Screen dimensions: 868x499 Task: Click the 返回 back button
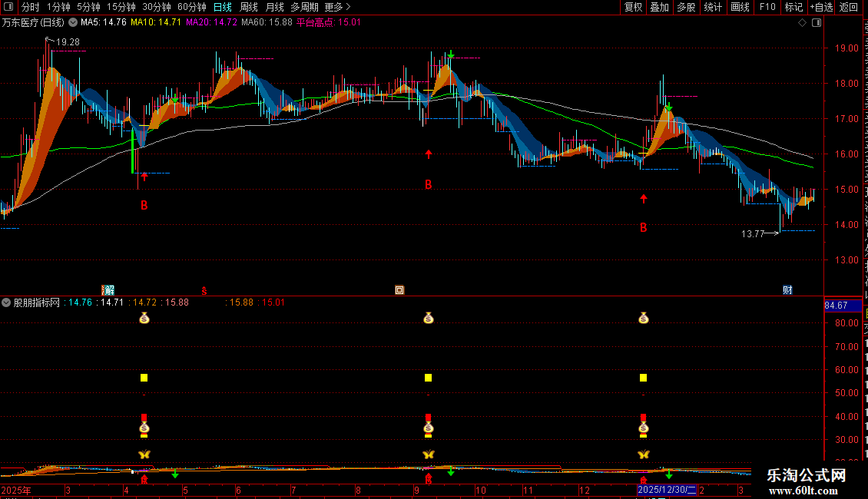[x=849, y=7]
